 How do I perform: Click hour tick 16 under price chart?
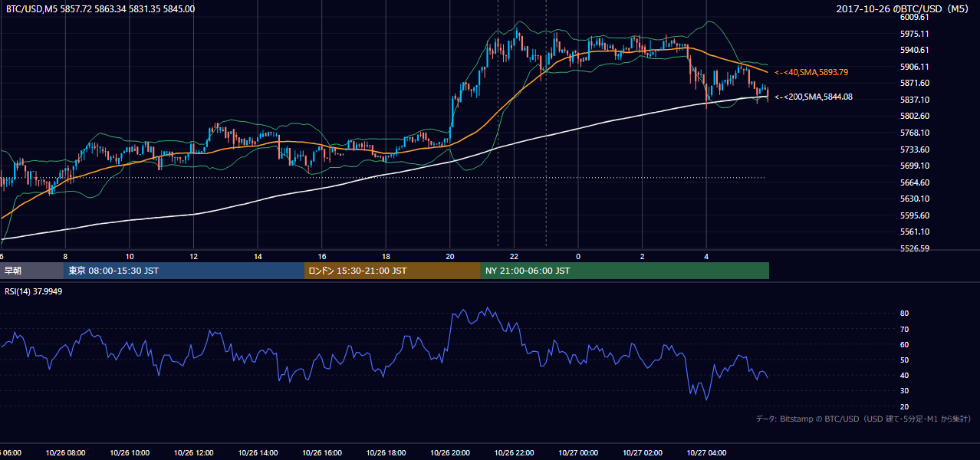(x=322, y=257)
